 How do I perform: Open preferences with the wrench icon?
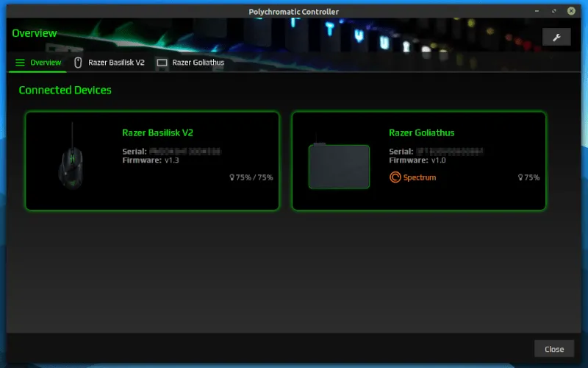click(556, 37)
